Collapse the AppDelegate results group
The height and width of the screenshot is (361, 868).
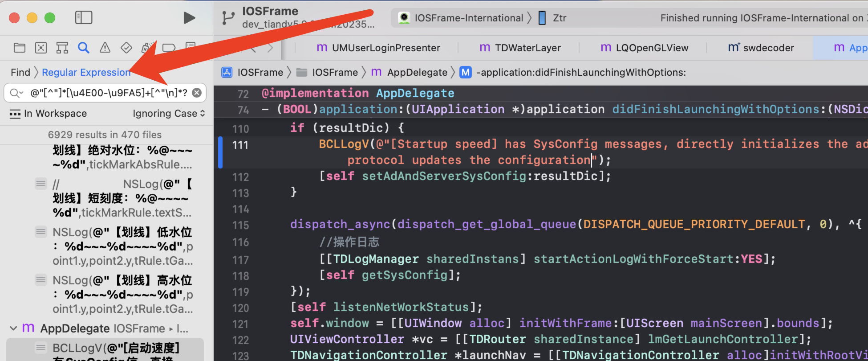tap(13, 329)
